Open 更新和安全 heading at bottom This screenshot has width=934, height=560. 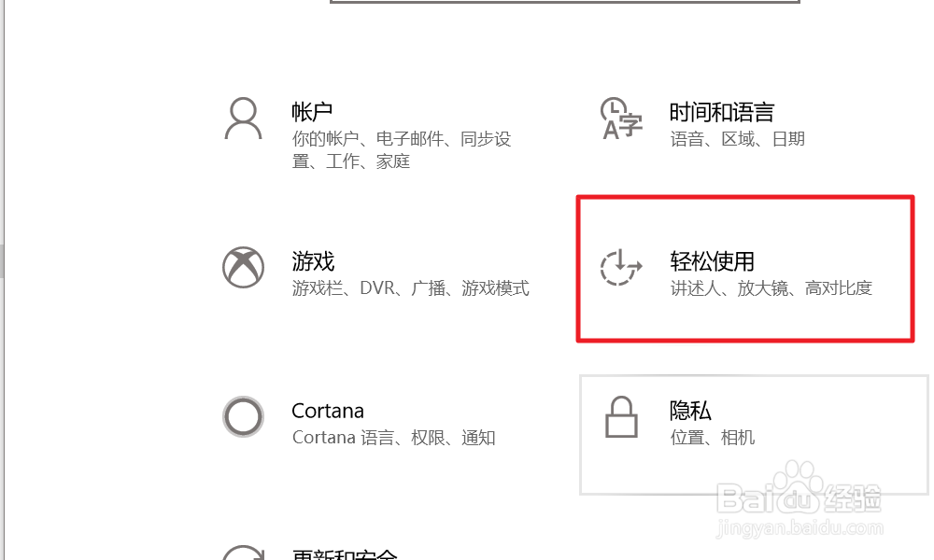[345, 554]
